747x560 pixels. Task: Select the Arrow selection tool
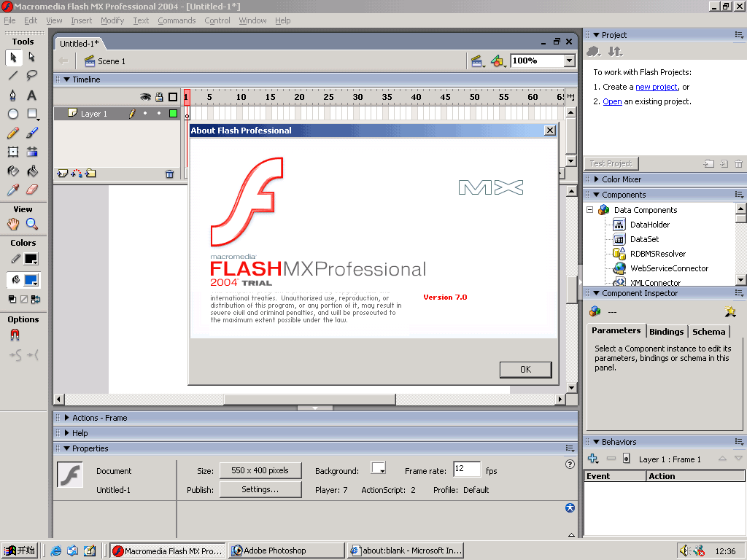click(13, 57)
